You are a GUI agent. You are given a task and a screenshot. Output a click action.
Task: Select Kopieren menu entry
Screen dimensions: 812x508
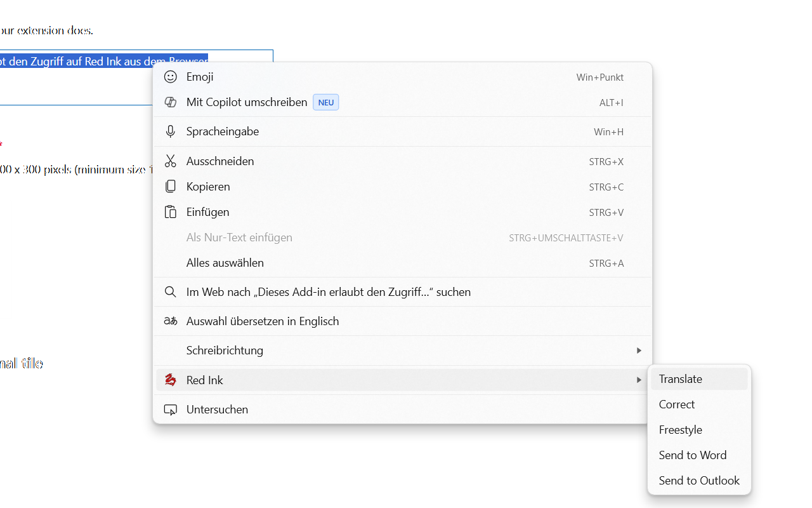[402, 187]
